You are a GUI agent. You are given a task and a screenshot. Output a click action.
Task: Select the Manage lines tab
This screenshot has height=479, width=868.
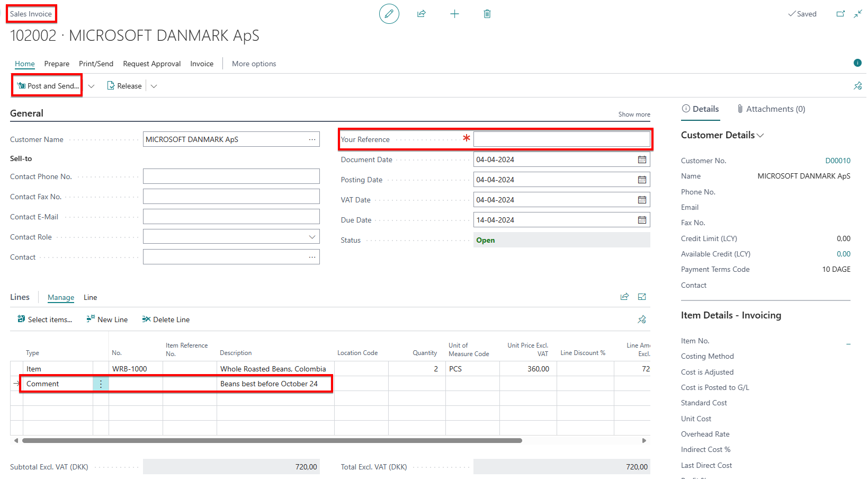(61, 297)
